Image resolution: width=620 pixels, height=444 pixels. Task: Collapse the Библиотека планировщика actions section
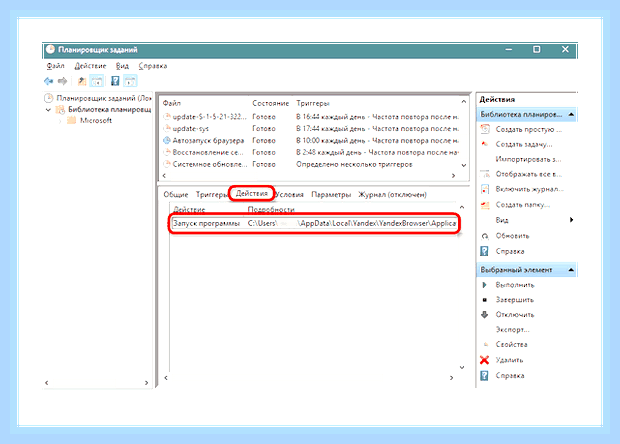pyautogui.click(x=571, y=114)
